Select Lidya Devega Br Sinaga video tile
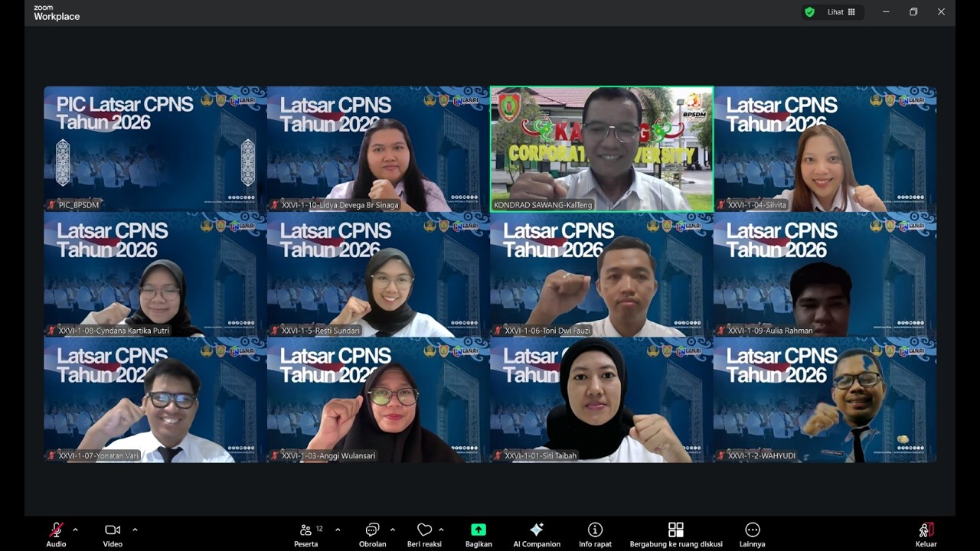This screenshot has width=980, height=551. [377, 148]
